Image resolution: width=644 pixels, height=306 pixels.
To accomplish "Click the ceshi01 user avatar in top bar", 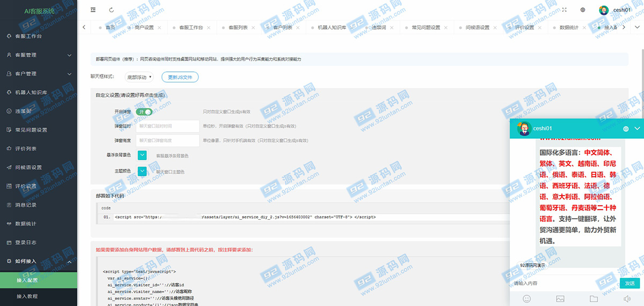I will click(604, 10).
